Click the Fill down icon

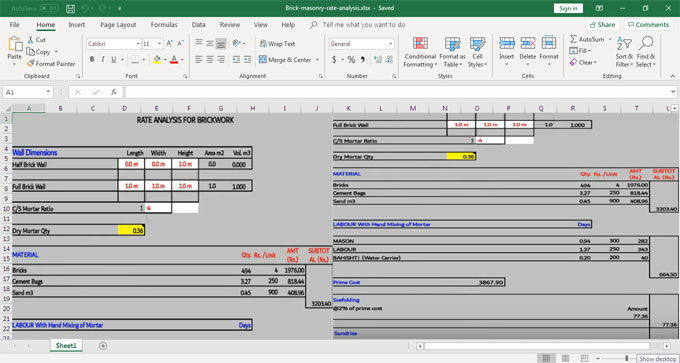[574, 51]
